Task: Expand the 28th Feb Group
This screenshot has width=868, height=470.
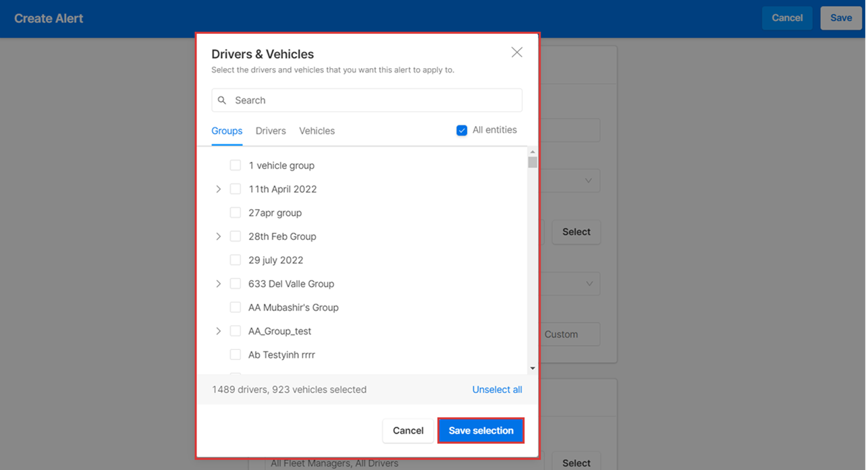Action: click(218, 237)
